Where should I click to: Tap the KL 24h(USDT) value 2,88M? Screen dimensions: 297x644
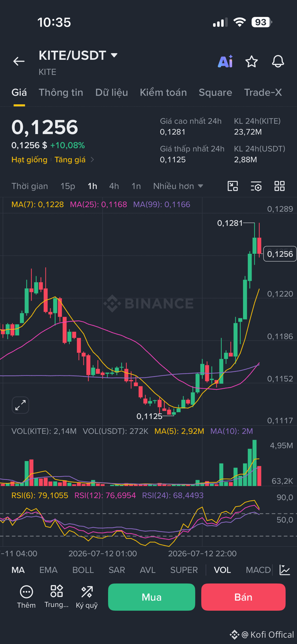[246, 160]
